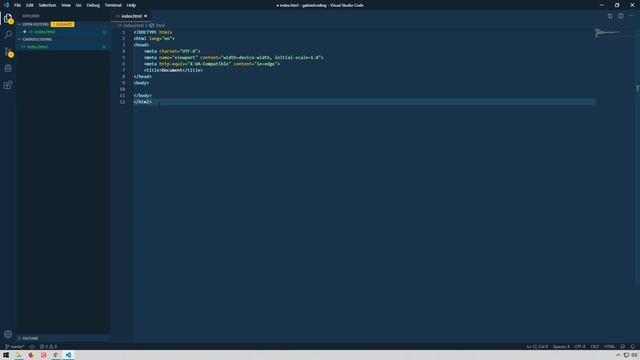Open the File menu
Image resolution: width=640 pixels, height=360 pixels.
coord(17,5)
